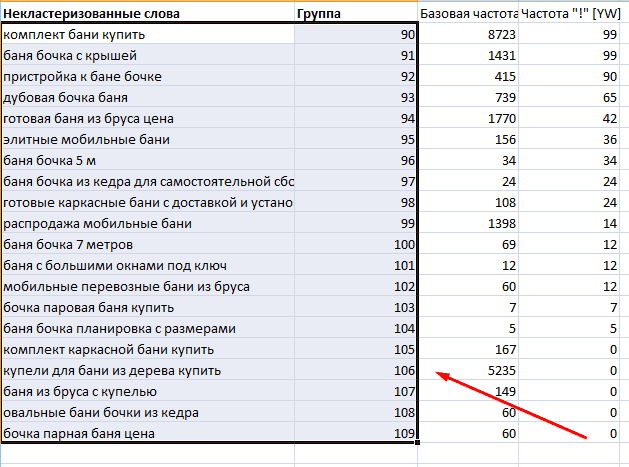Select group cell with value 101
629x467 pixels.
click(356, 265)
